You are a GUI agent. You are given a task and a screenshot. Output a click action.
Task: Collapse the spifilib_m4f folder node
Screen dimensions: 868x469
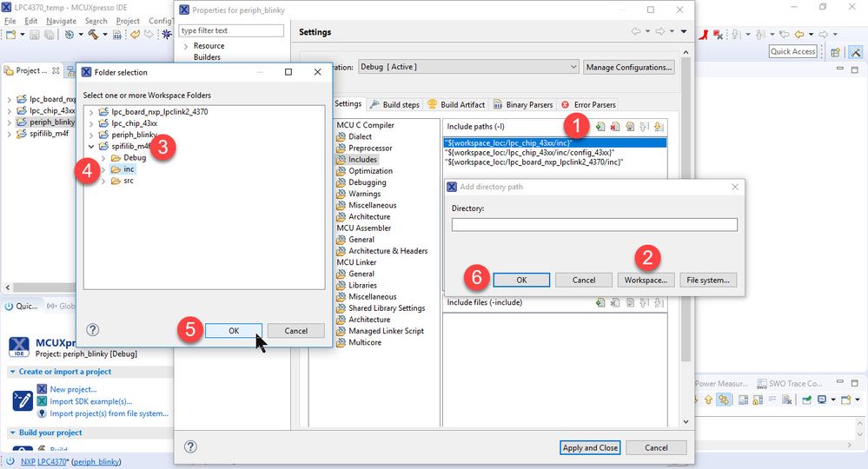click(91, 147)
